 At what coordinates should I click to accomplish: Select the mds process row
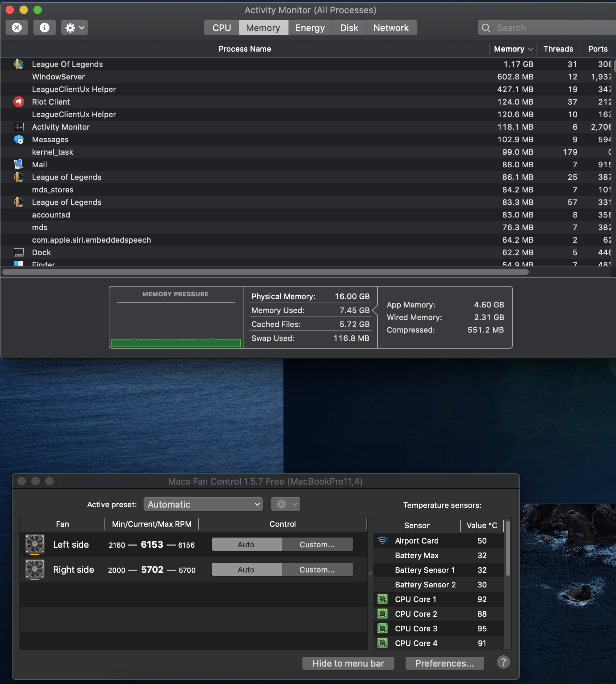[x=306, y=227]
